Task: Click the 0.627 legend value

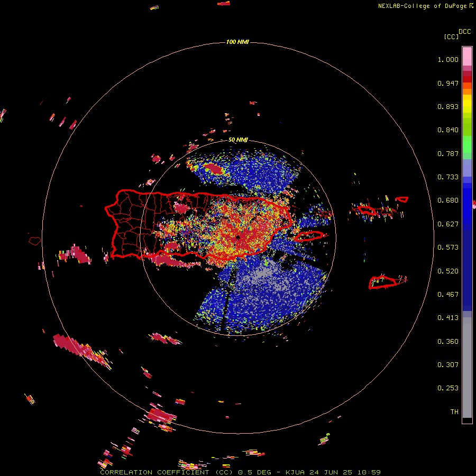Action: click(448, 224)
